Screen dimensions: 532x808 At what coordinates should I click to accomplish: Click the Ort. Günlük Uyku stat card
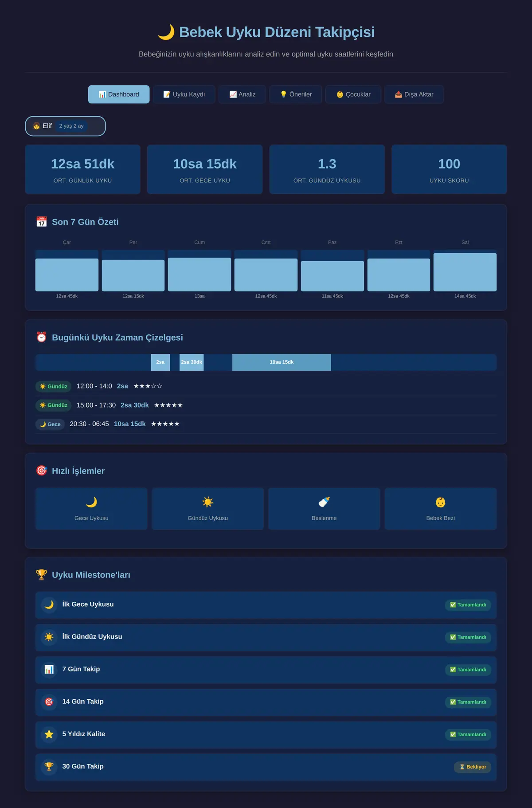tap(83, 169)
